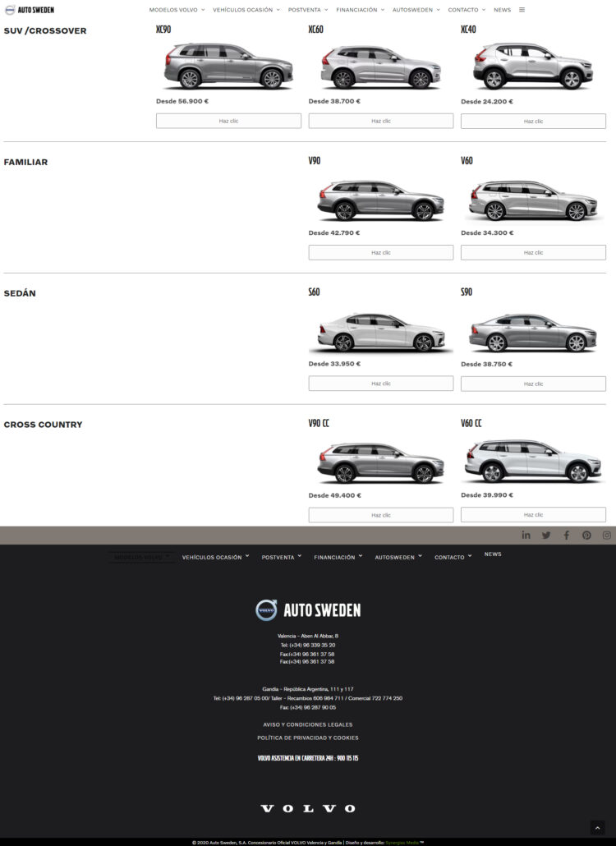The image size is (616, 846).
Task: Open News in header navigation
Action: pos(502,10)
